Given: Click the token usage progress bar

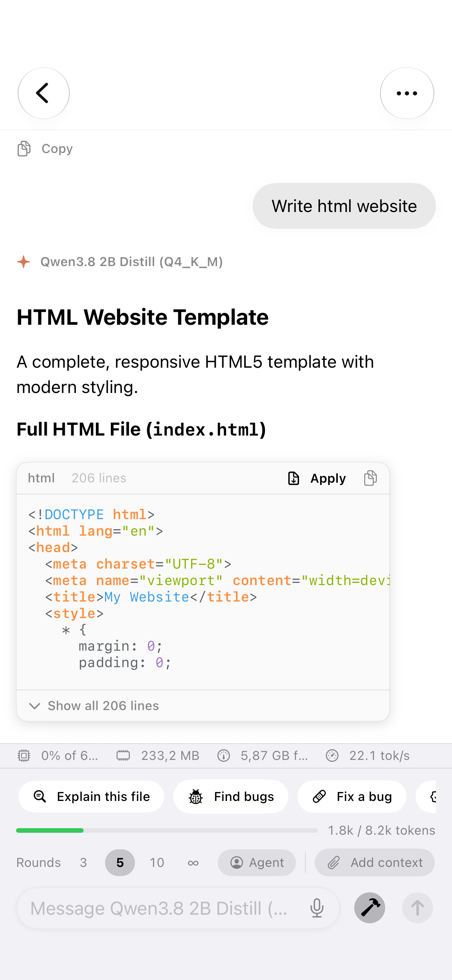Looking at the screenshot, I should (167, 830).
